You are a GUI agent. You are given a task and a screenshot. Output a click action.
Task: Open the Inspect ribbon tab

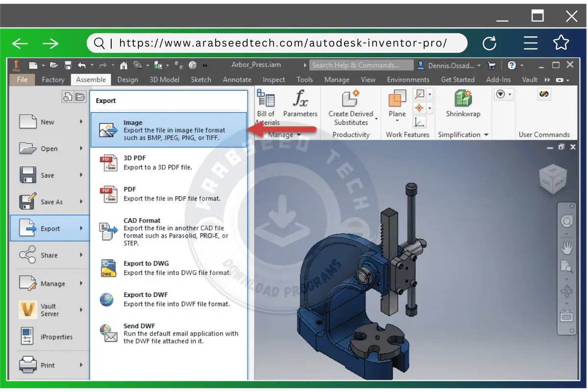pos(273,79)
